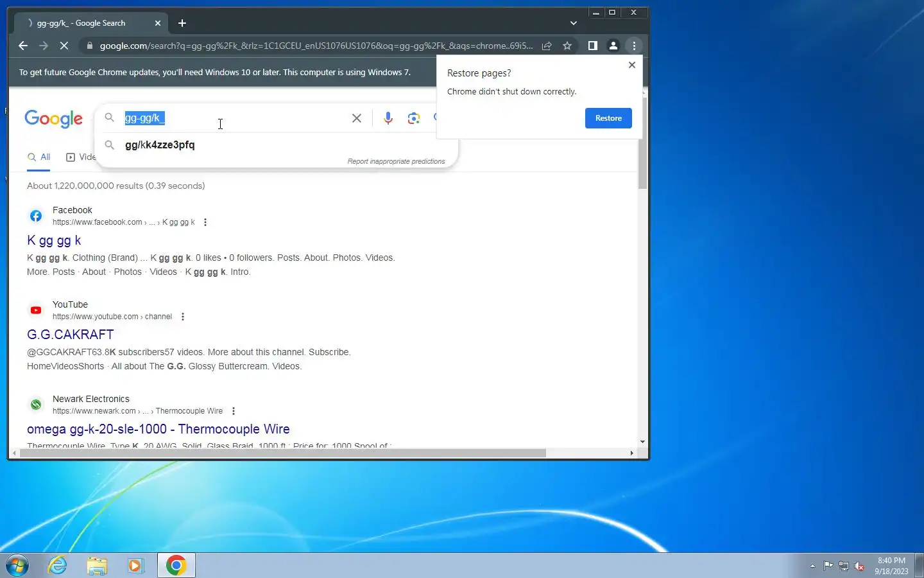Click the address bar URL text

316,46
